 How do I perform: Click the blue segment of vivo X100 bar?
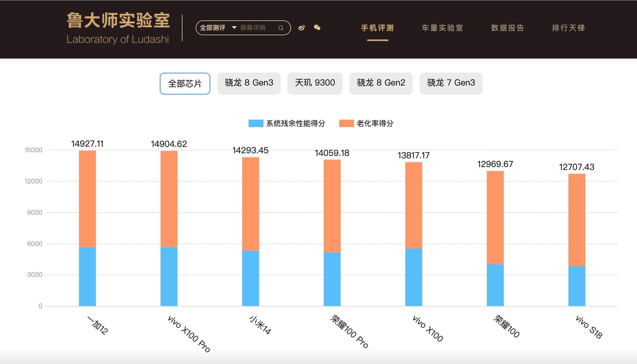point(414,277)
